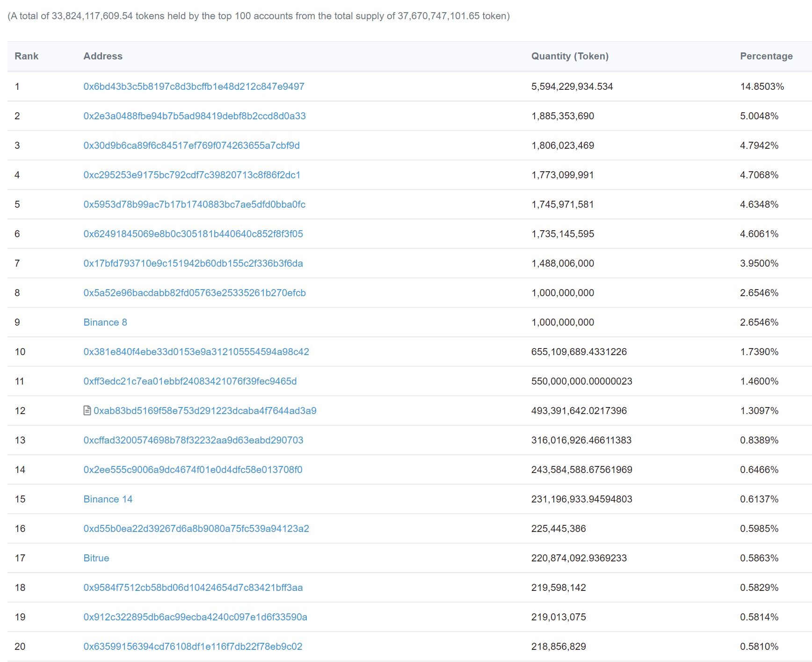Open address 0x2e3a0488fbe94b7b link

click(x=195, y=116)
